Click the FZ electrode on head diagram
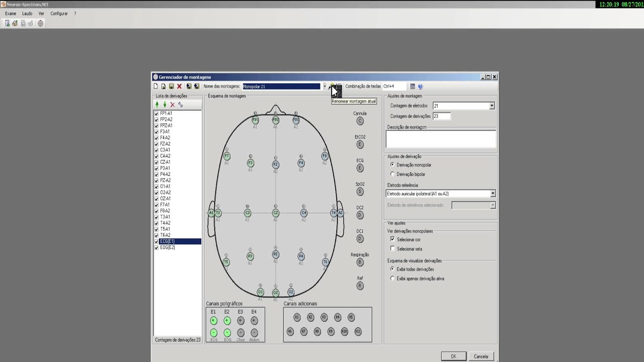 point(275,164)
